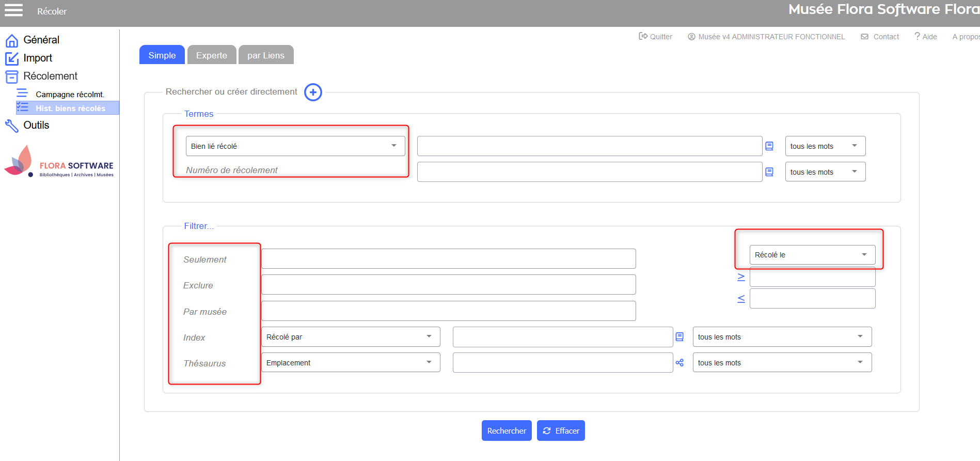The width and height of the screenshot is (980, 461).
Task: Click the Rechercher button
Action: [x=506, y=431]
